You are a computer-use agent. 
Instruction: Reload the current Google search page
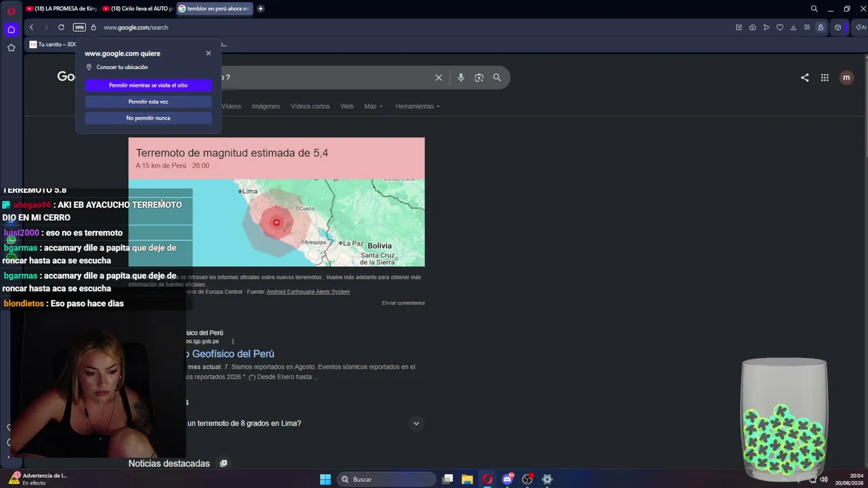61,27
